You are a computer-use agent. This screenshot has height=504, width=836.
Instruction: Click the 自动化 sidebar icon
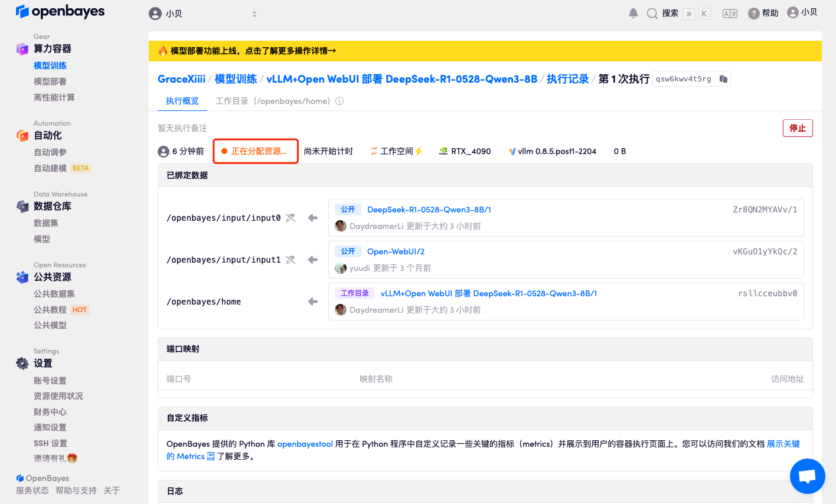point(22,136)
